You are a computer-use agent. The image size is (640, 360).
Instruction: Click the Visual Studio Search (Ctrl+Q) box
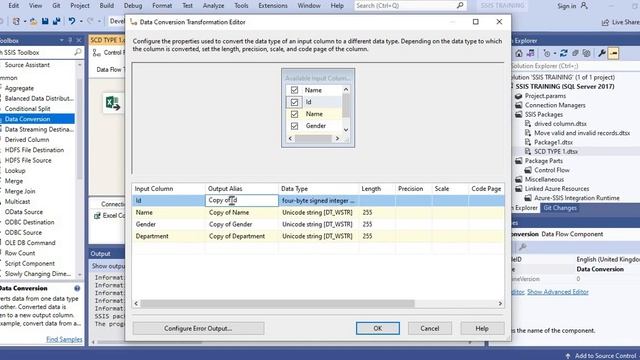(x=410, y=5)
